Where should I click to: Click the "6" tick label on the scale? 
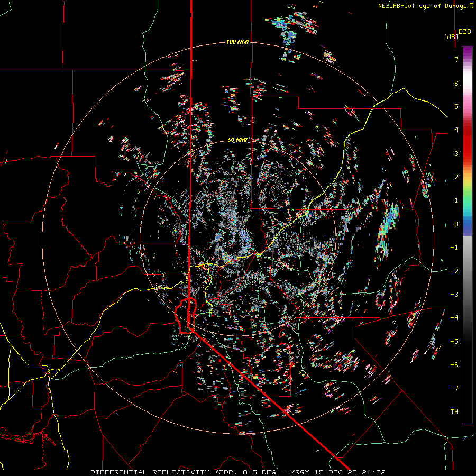456,83
